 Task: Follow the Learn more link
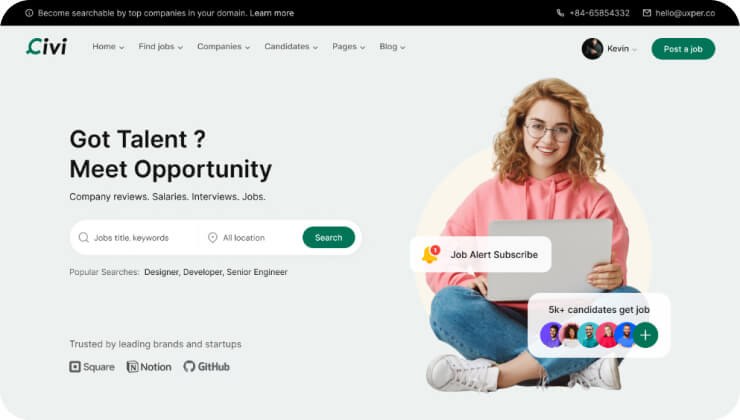(x=272, y=13)
